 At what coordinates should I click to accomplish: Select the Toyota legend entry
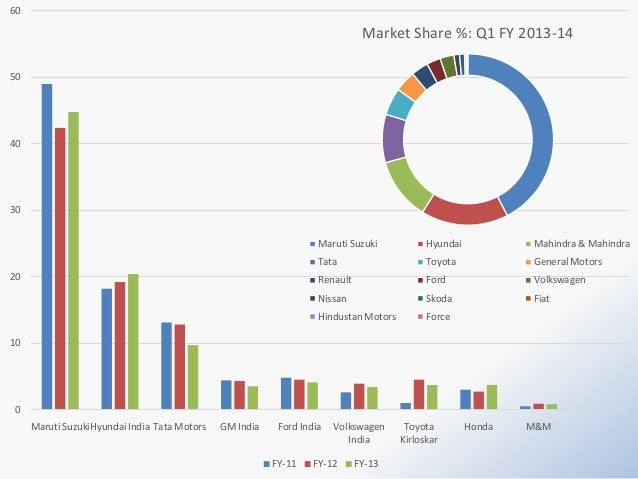click(437, 262)
